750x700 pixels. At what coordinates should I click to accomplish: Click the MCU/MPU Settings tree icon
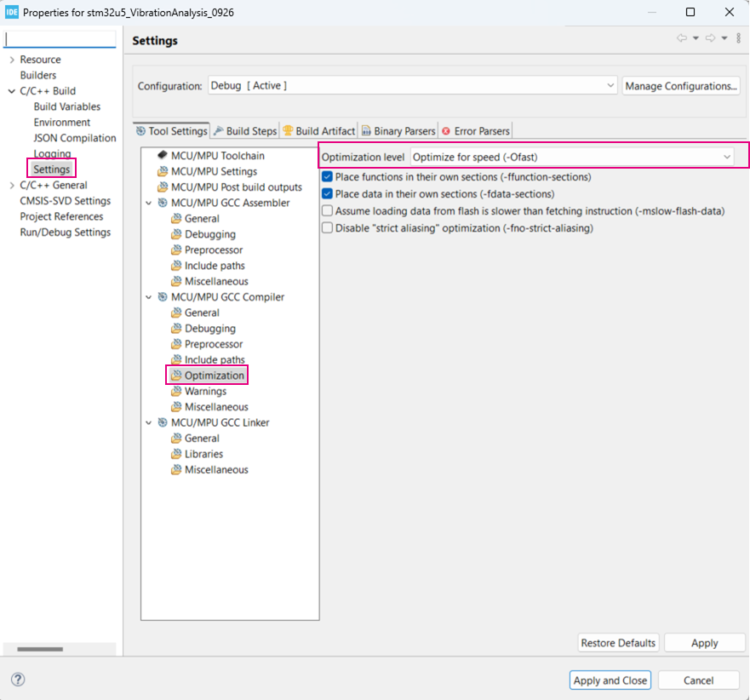coord(163,171)
